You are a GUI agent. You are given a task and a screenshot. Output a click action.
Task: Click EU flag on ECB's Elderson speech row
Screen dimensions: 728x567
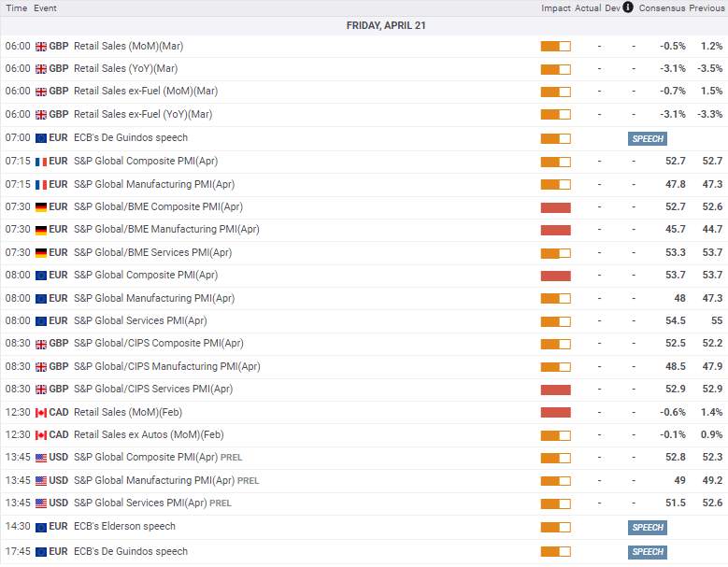[x=41, y=527]
